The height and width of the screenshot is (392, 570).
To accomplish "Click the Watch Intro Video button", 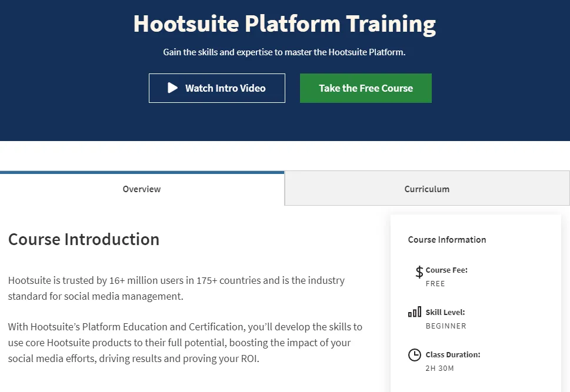I will pyautogui.click(x=217, y=88).
